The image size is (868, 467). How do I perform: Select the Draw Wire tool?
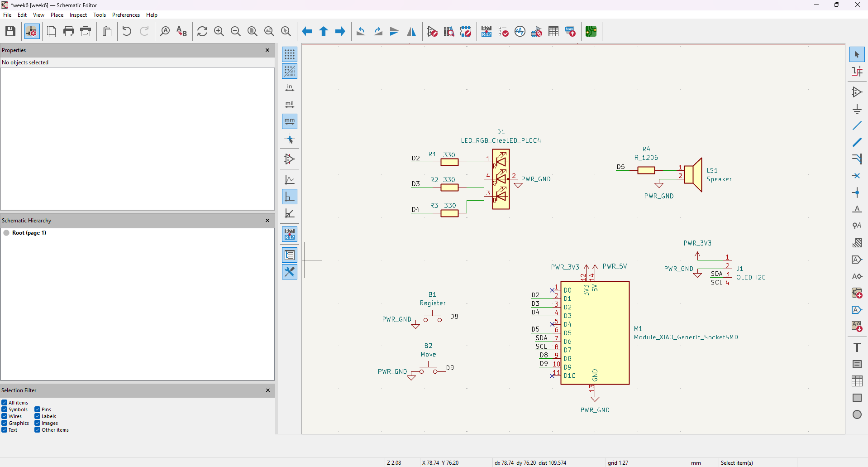pos(857,125)
